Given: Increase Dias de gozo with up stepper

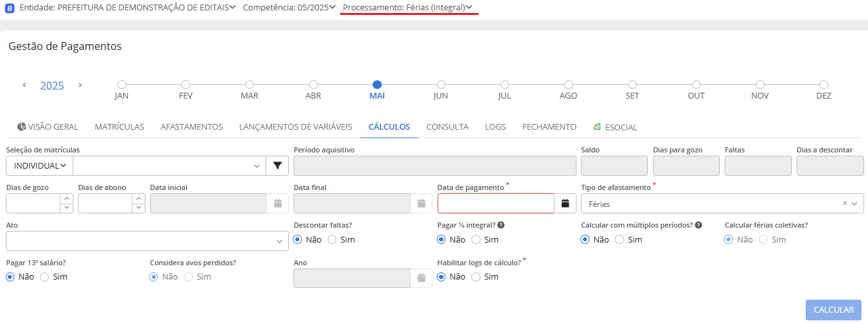Looking at the screenshot, I should coord(66,199).
